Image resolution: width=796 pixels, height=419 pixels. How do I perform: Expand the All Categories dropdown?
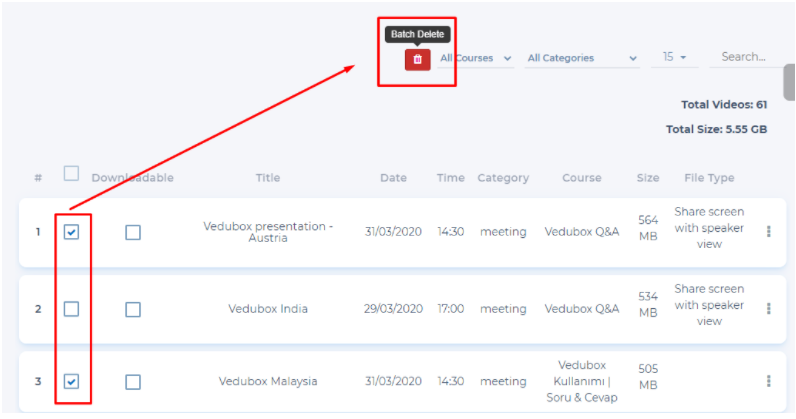[582, 59]
